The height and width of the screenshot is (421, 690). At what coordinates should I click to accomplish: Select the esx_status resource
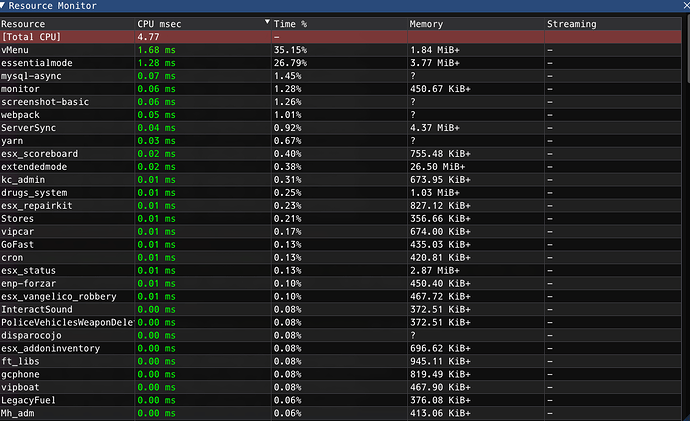pyautogui.click(x=28, y=271)
